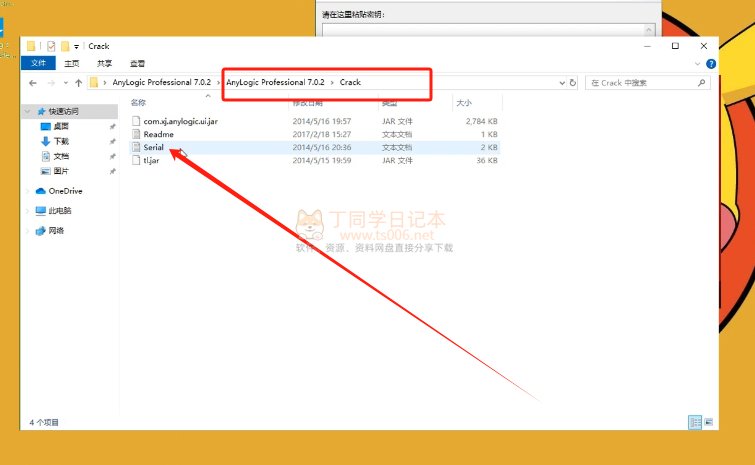Unpin 图片 using its pin icon

[112, 171]
